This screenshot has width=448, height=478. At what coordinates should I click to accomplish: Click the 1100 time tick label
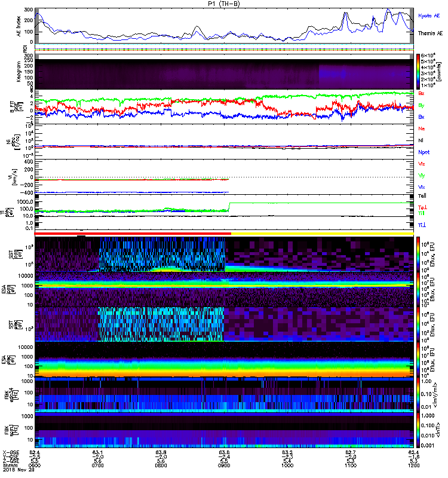[x=351, y=465]
